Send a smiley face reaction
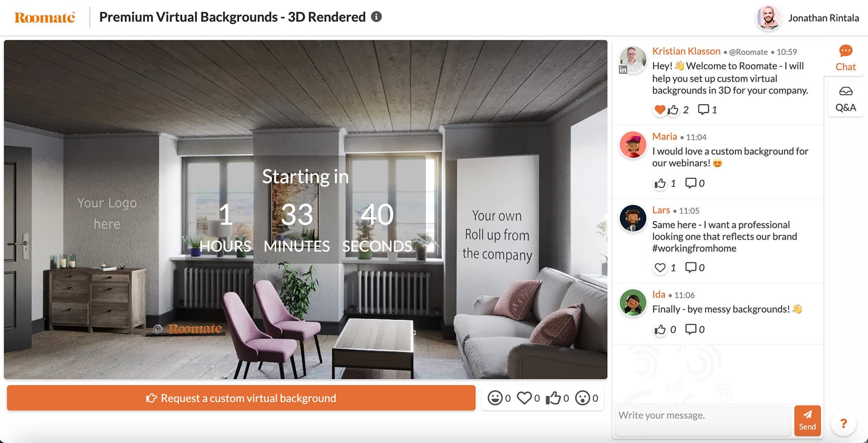Image resolution: width=868 pixels, height=443 pixels. click(x=495, y=398)
